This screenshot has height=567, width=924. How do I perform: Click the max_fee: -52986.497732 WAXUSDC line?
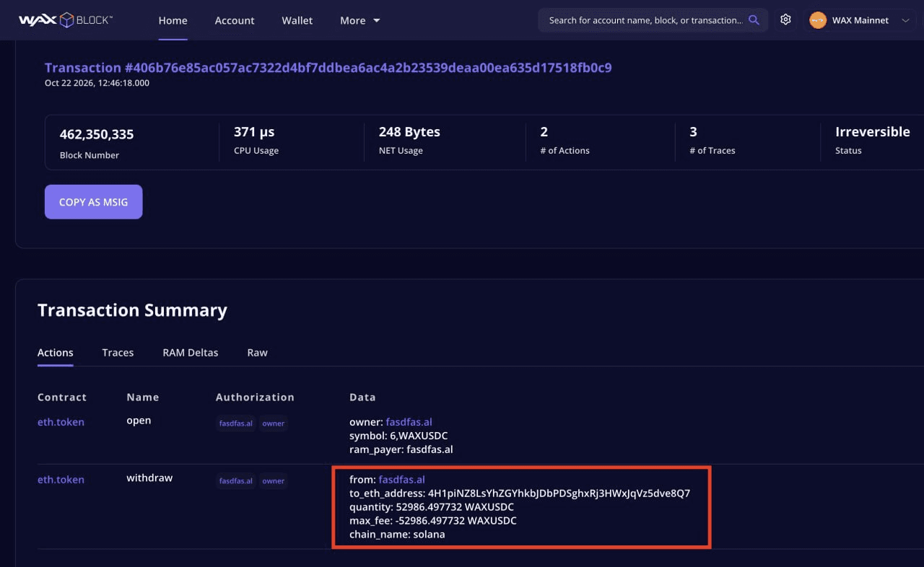click(433, 521)
